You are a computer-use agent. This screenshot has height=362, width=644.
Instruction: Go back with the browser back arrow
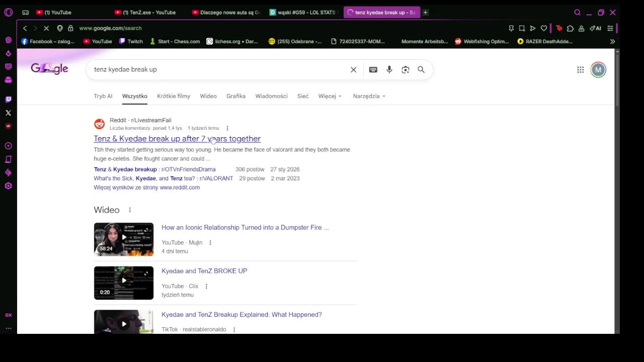(25, 28)
